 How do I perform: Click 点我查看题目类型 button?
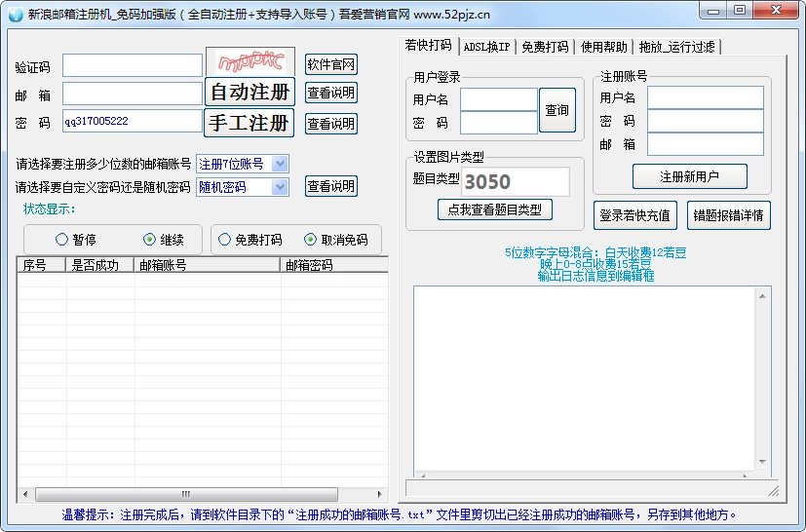click(x=495, y=209)
